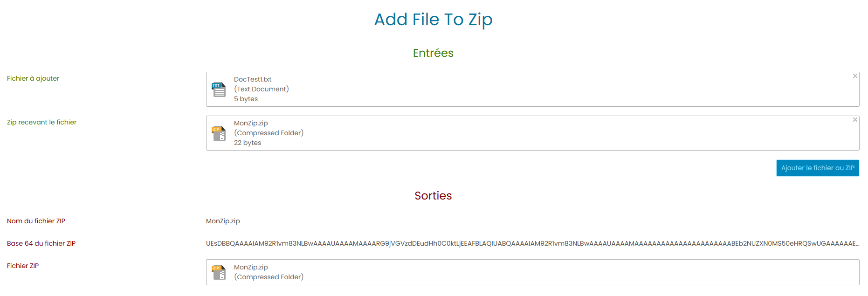Click the Add File To Zip heading

click(433, 20)
